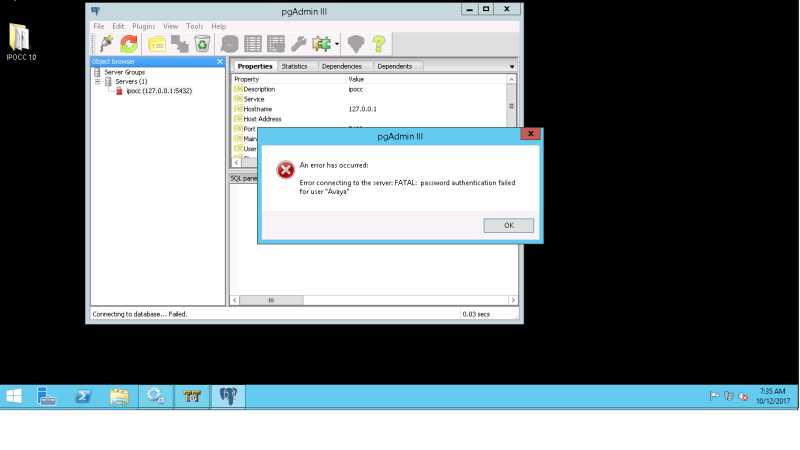Click the Action Center flag tray icon
Viewport: 800px width, 450px height.
click(x=714, y=396)
